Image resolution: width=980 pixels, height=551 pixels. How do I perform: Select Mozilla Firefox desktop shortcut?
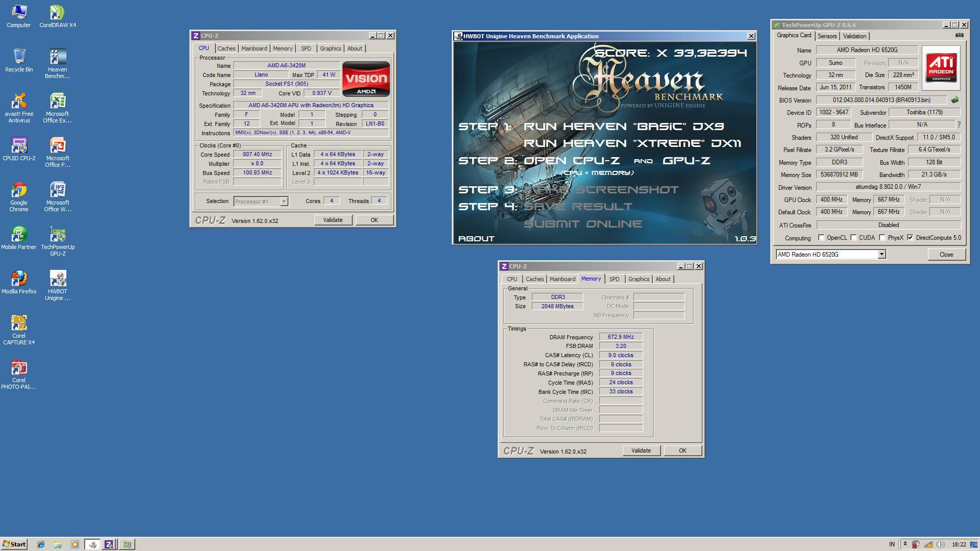pos(19,283)
